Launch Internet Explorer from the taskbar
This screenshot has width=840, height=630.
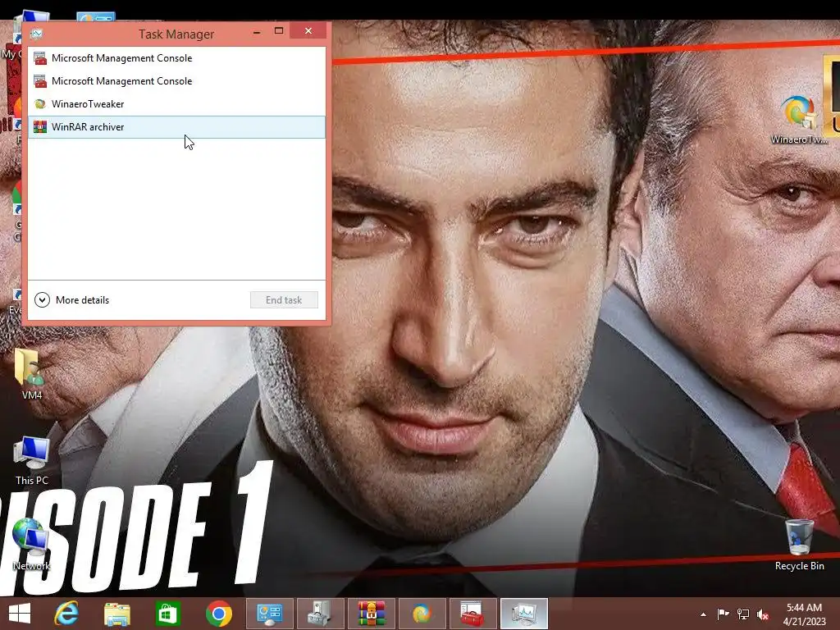(x=66, y=614)
